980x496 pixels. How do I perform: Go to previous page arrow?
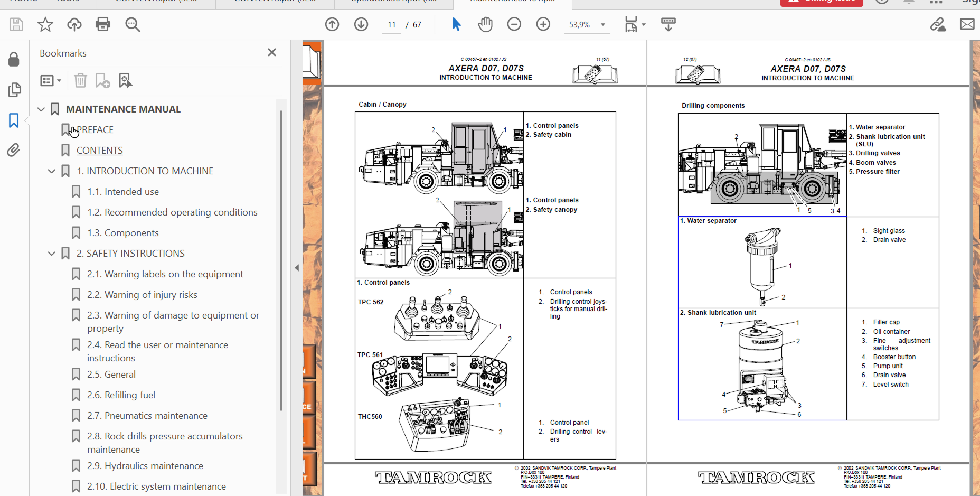point(332,24)
